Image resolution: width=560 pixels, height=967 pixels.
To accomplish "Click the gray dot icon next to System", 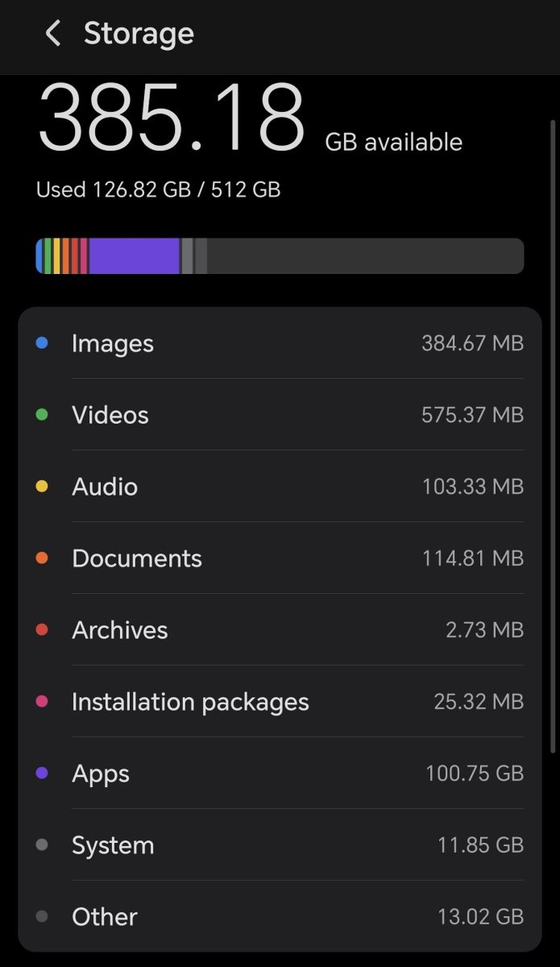I will (40, 845).
